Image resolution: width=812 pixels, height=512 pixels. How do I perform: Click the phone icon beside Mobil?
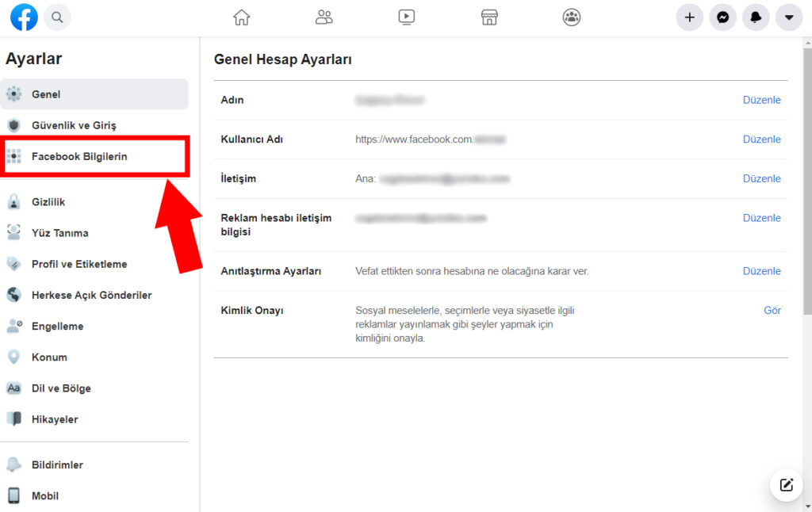(14, 496)
